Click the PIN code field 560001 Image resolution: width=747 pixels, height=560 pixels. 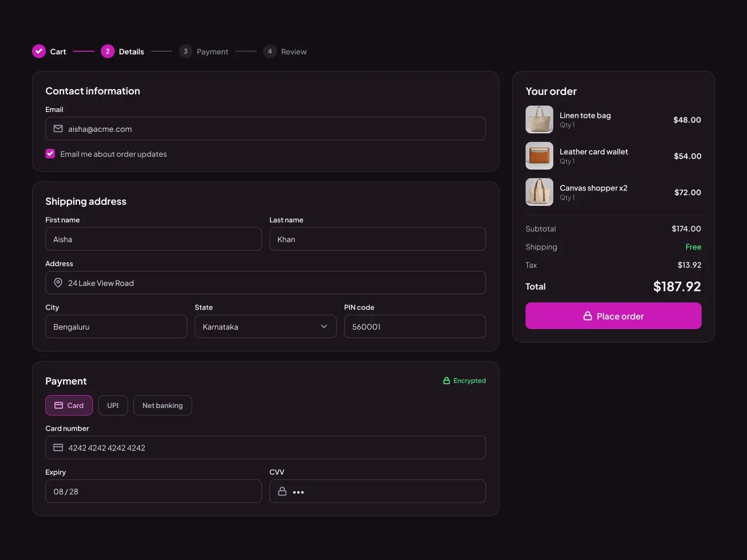tap(415, 326)
